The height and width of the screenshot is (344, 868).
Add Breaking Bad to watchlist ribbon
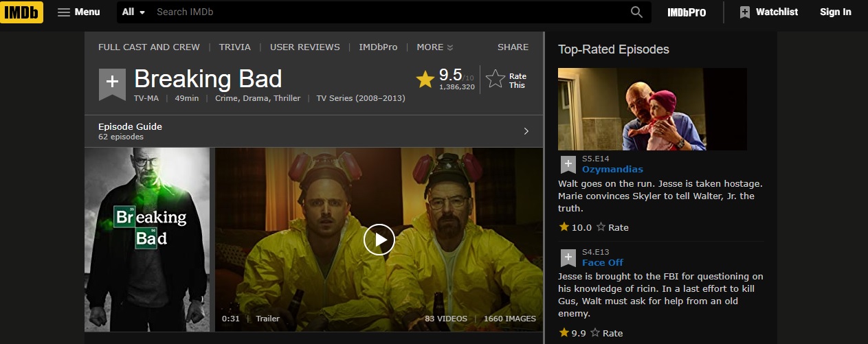pyautogui.click(x=112, y=84)
